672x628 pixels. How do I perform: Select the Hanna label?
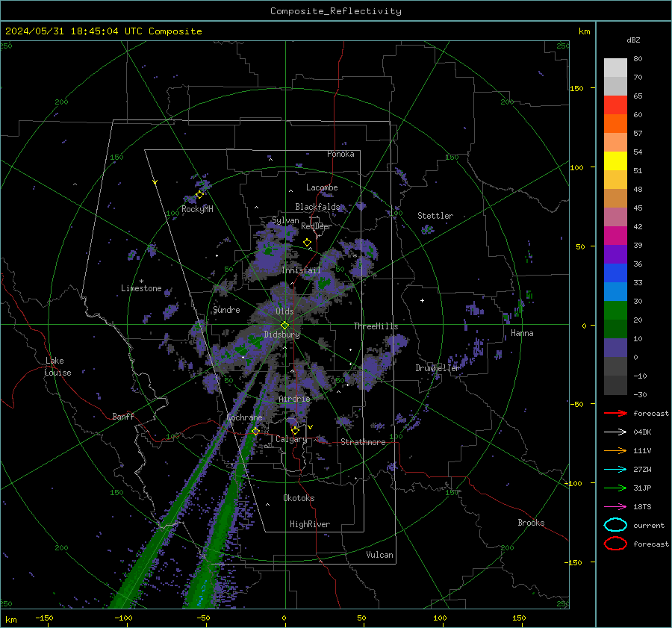[x=522, y=333]
